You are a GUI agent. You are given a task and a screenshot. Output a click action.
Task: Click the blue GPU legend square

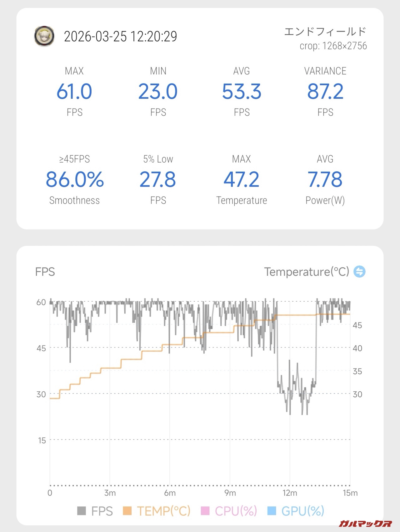click(272, 511)
